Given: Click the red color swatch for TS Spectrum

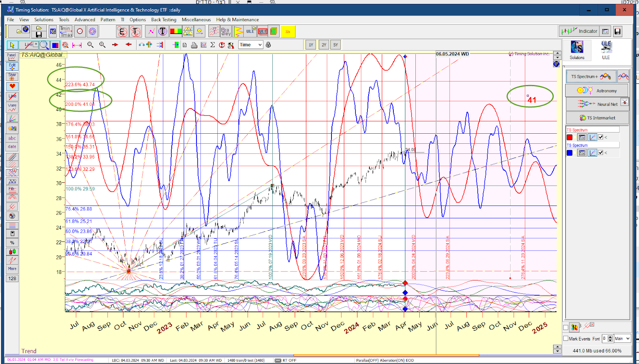Looking at the screenshot, I should (x=570, y=137).
